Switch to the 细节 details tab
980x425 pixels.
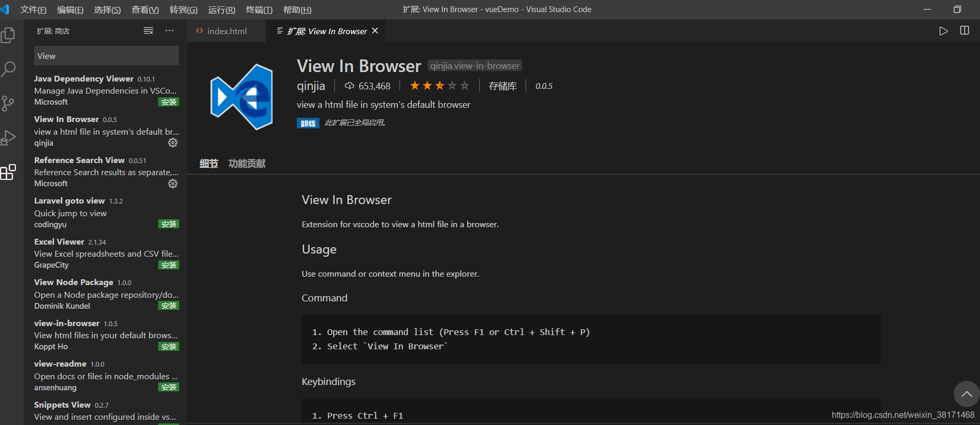[x=209, y=164]
